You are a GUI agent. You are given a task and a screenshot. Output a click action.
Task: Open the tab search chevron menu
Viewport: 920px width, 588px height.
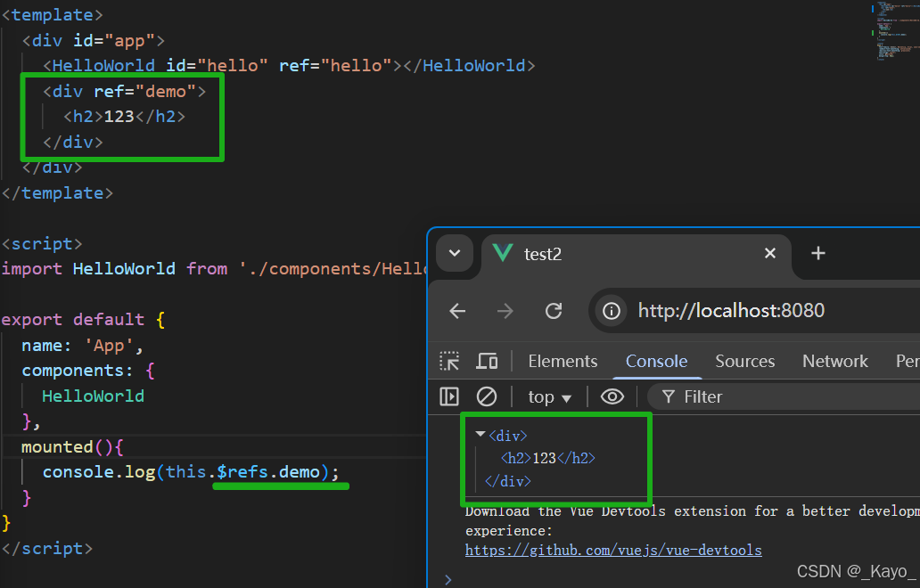[455, 254]
